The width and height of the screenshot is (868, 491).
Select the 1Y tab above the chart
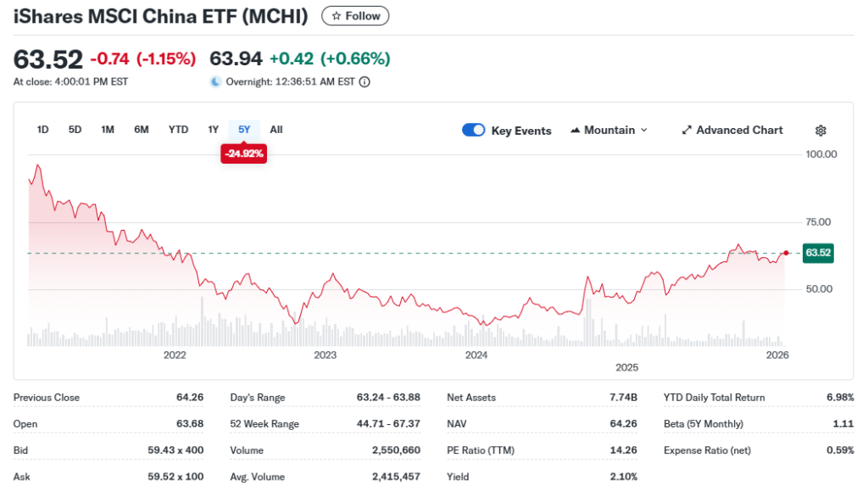click(213, 129)
